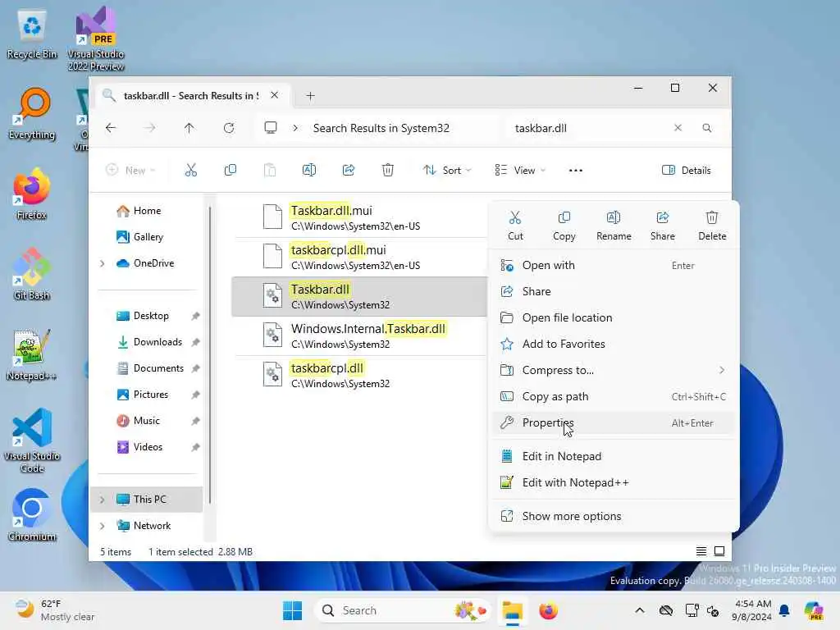The height and width of the screenshot is (630, 840).
Task: Select taskbarcpl.dll file
Action: pyautogui.click(x=359, y=376)
